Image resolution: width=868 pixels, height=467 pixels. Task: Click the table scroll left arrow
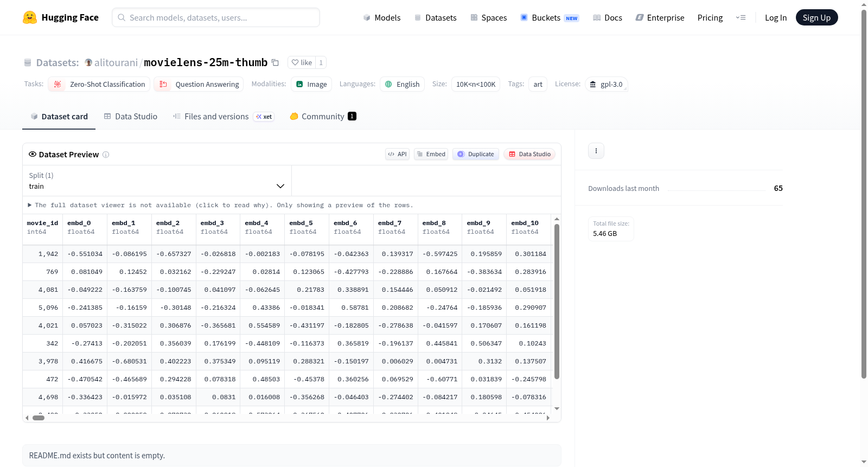27,418
